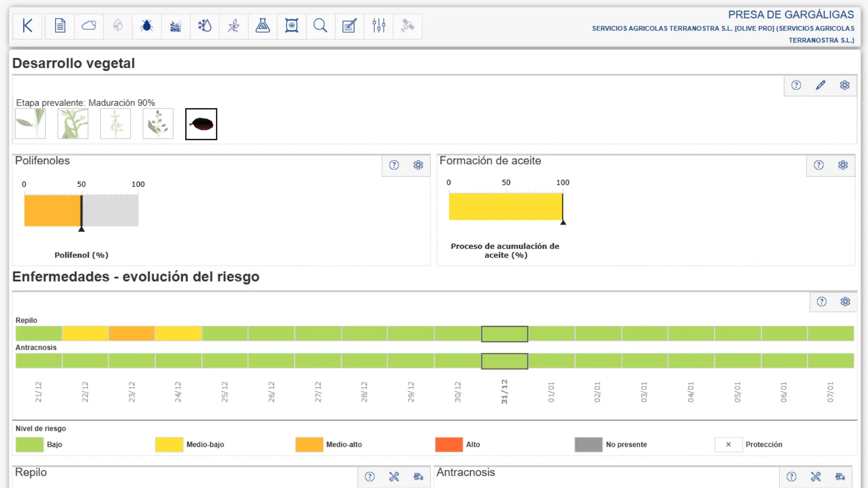Open the edit note toolbar icon
868x488 pixels.
coord(349,26)
